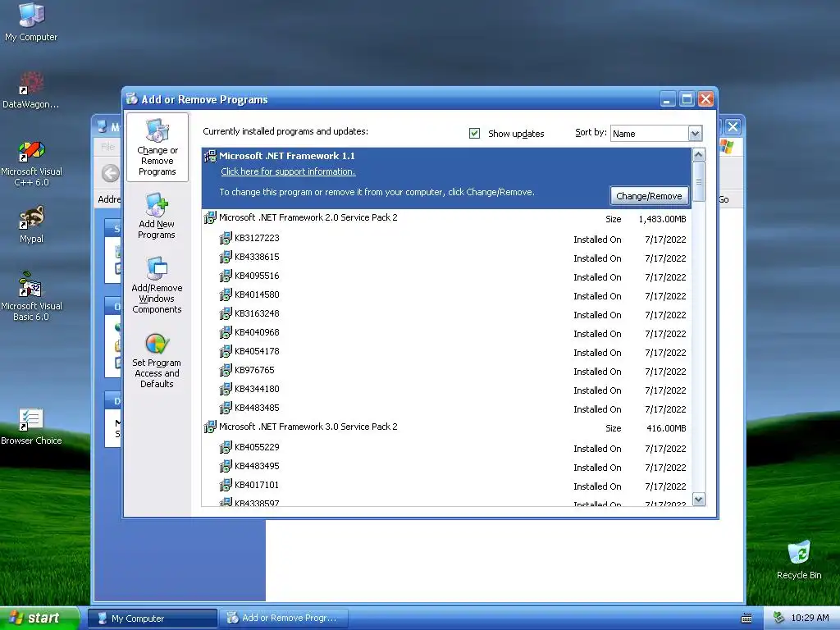Open My Computer desktop icon
The width and height of the screenshot is (840, 630).
[x=31, y=22]
